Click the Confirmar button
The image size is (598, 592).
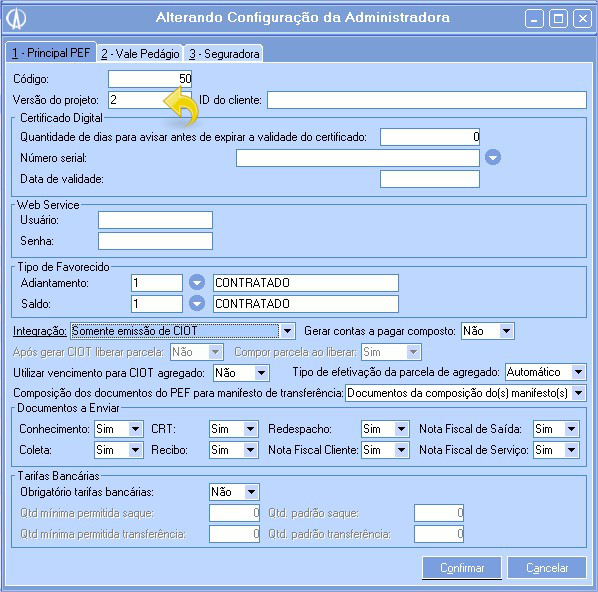point(462,568)
